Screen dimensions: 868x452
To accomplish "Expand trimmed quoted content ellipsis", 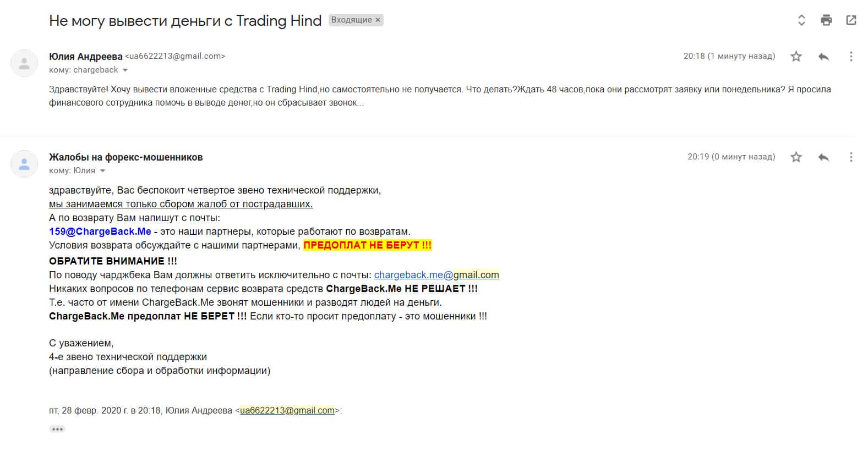I will (x=57, y=429).
